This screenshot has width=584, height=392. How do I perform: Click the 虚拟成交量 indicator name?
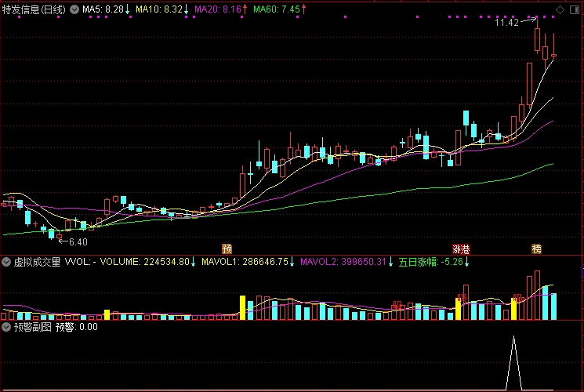click(x=38, y=262)
